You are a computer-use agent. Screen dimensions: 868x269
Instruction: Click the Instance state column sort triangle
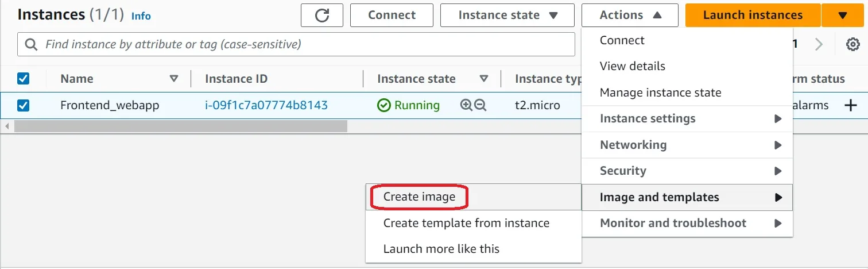[x=484, y=79]
